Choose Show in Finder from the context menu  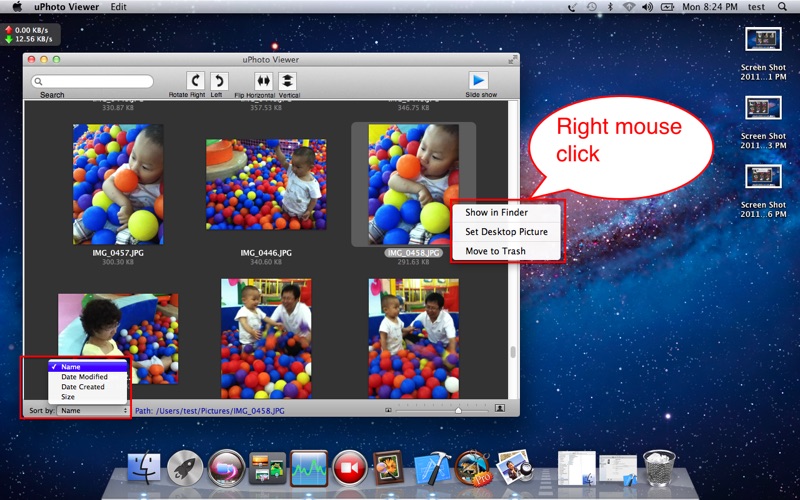click(506, 212)
